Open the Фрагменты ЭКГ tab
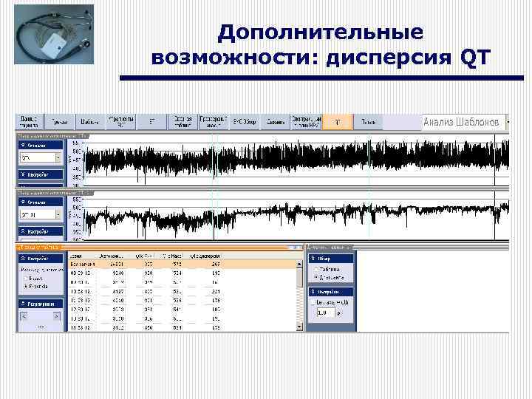 [x=120, y=122]
